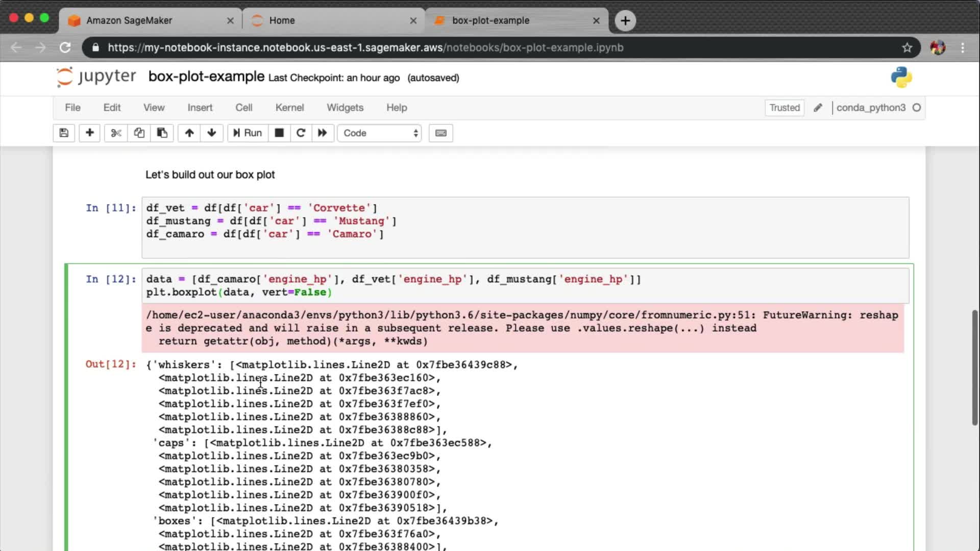This screenshot has width=980, height=551.
Task: Cut the selected cells with the scissors icon
Action: [x=116, y=133]
